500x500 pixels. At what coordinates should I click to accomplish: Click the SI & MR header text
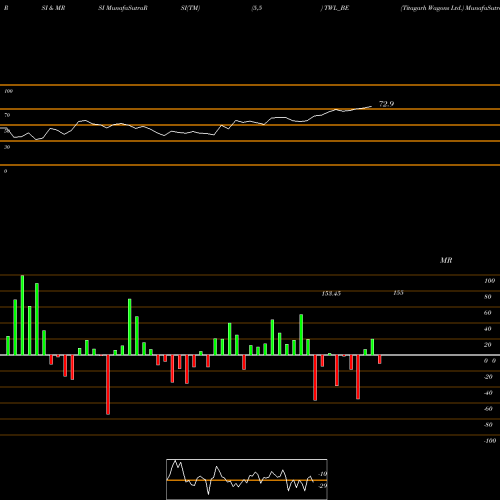[x=53, y=8]
